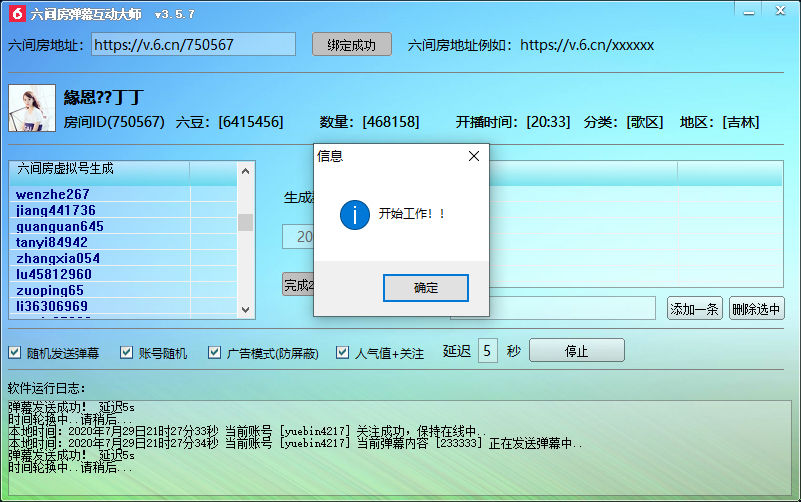Click the 停止 button
Image resolution: width=801 pixels, height=502 pixels.
576,351
